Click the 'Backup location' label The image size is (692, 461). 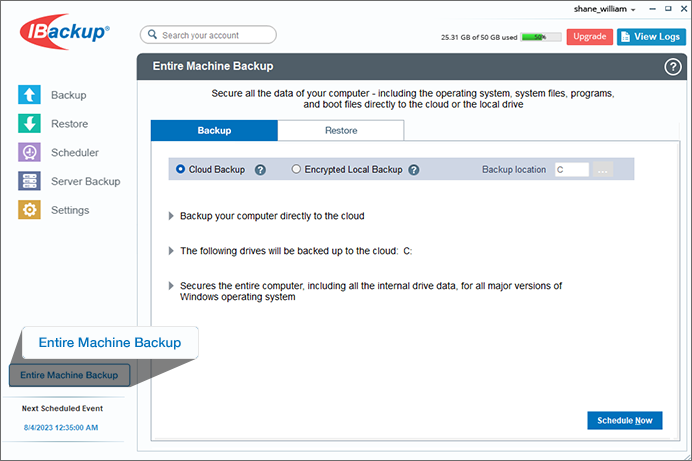[514, 169]
